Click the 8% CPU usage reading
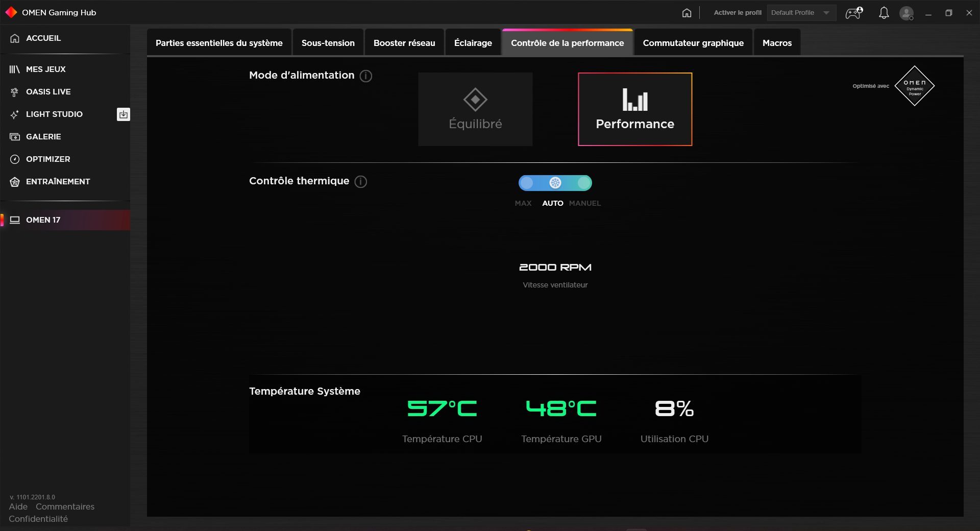 [x=674, y=408]
